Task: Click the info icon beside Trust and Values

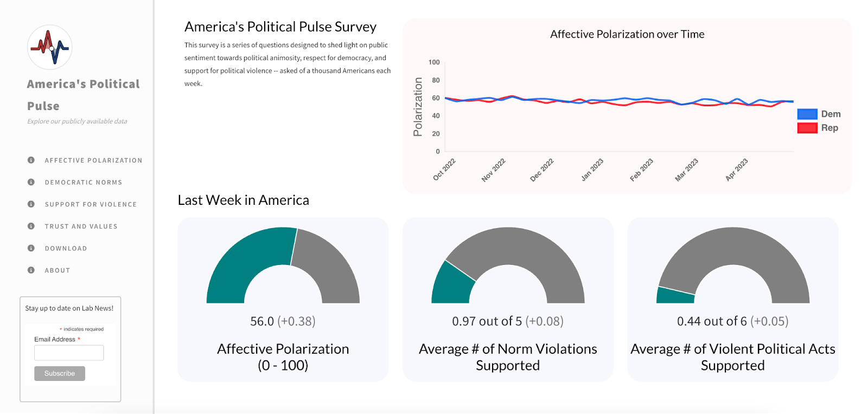Action: (31, 226)
